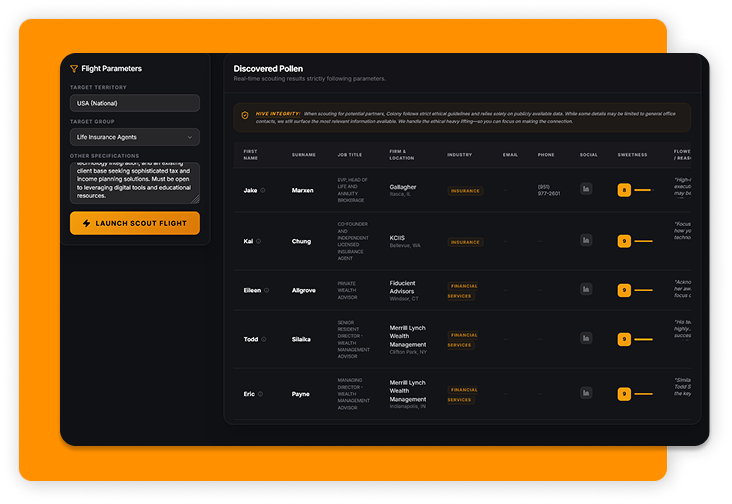Click the info icon next to Jake
The image size is (732, 504).
pyautogui.click(x=263, y=189)
